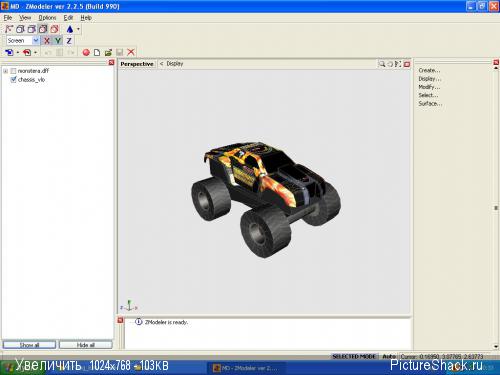Open the Edit menu
Screen dimensions: 500x375
click(68, 18)
